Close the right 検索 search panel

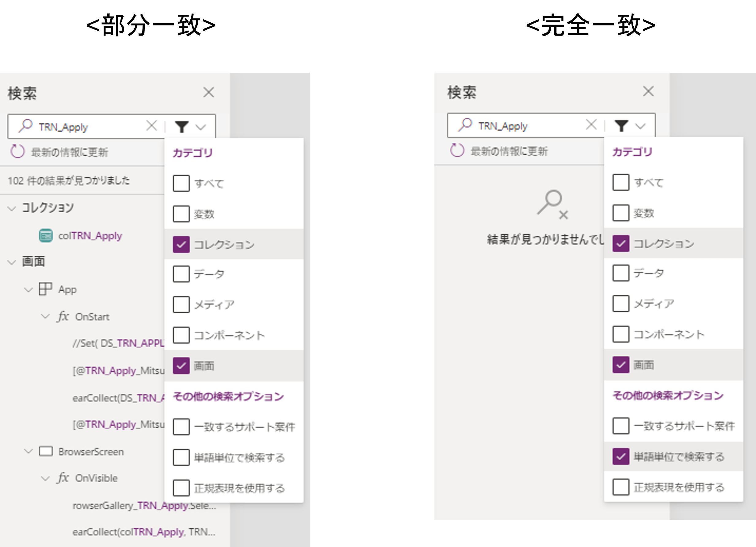click(648, 91)
